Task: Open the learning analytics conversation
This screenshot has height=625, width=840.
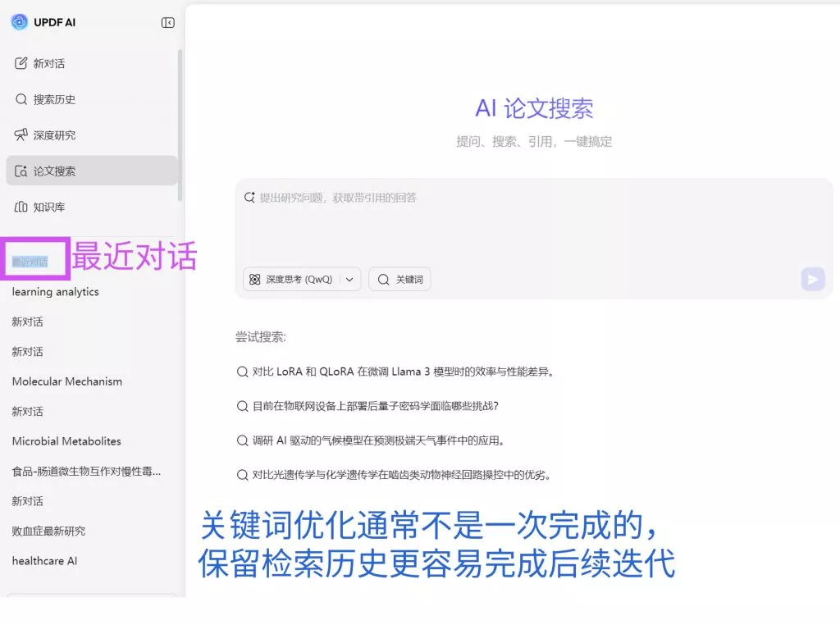Action: (x=54, y=291)
